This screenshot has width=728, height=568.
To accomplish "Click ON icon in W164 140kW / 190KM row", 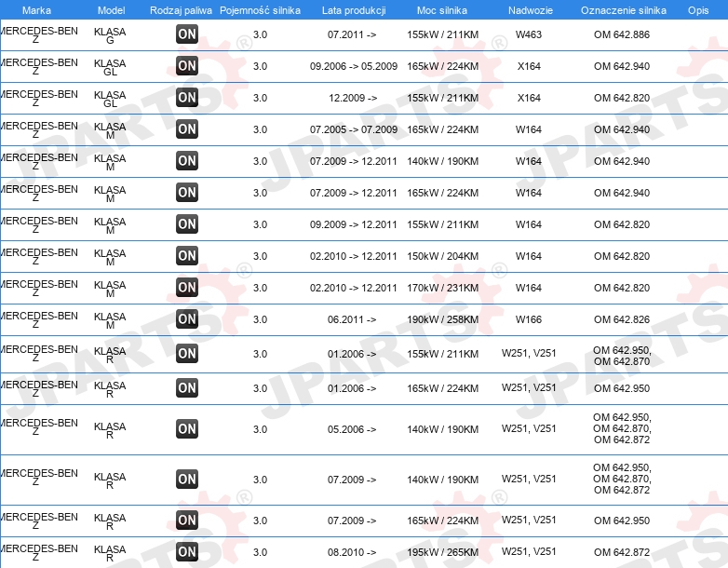I will tap(187, 160).
